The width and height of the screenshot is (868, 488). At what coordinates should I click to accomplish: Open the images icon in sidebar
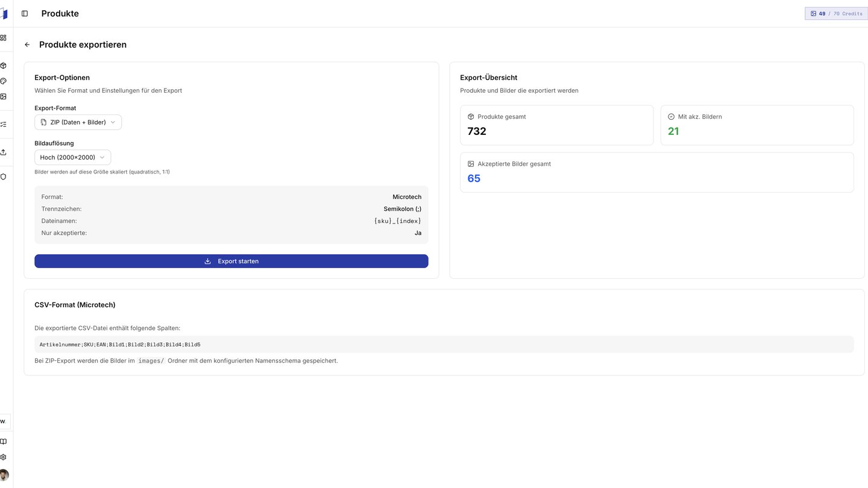click(x=3, y=96)
